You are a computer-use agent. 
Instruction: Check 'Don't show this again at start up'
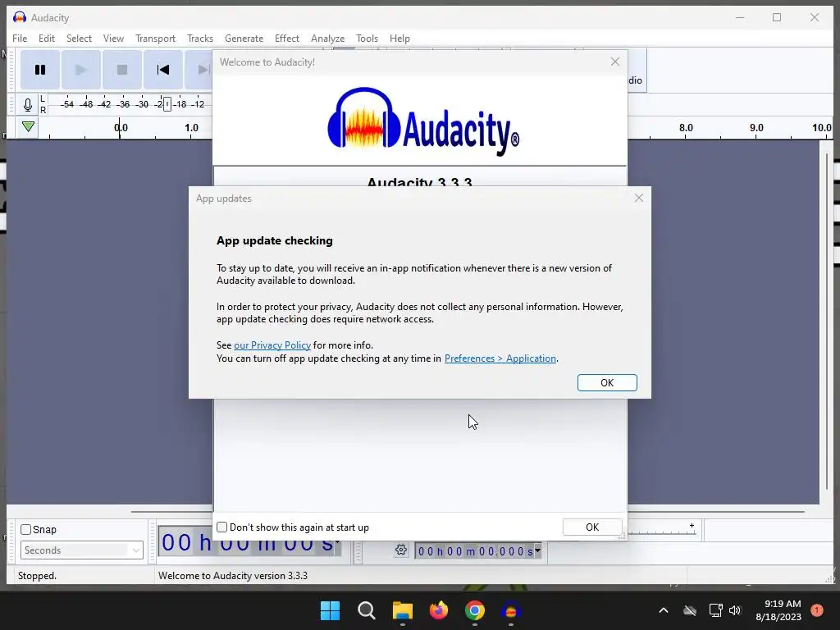tap(221, 527)
